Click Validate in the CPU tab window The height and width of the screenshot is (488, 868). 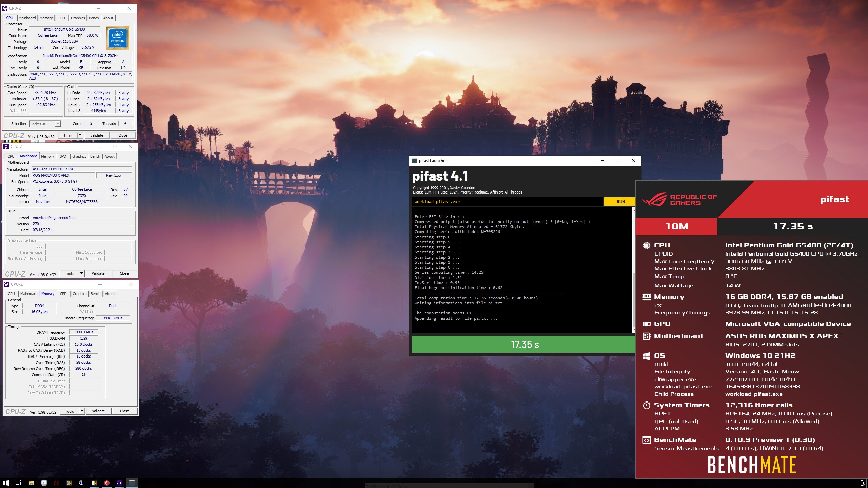point(97,135)
